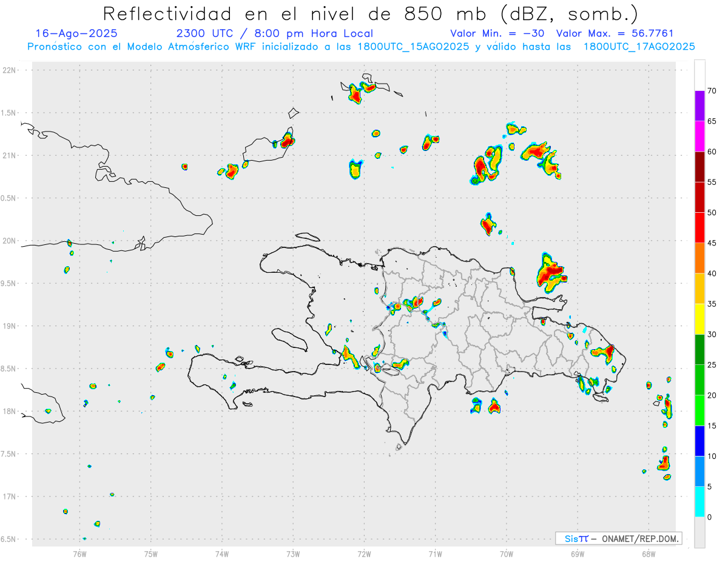The image size is (728, 562).
Task: Click the '21N' latitude axis label
Action: click(x=10, y=155)
